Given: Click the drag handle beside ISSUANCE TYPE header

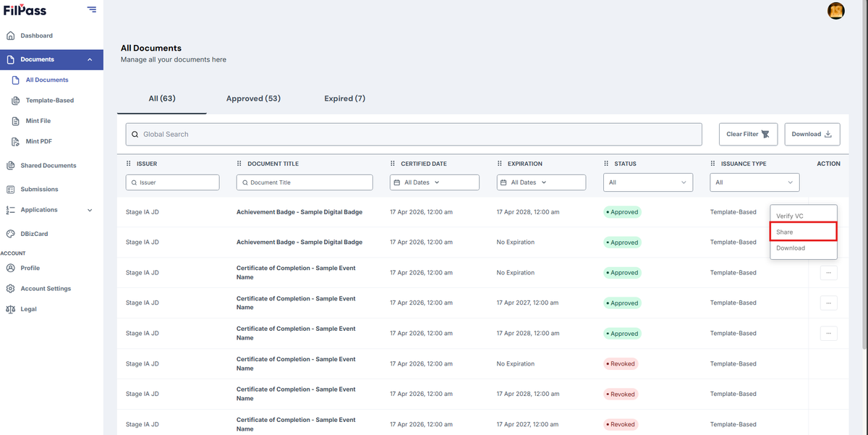Looking at the screenshot, I should pyautogui.click(x=712, y=164).
